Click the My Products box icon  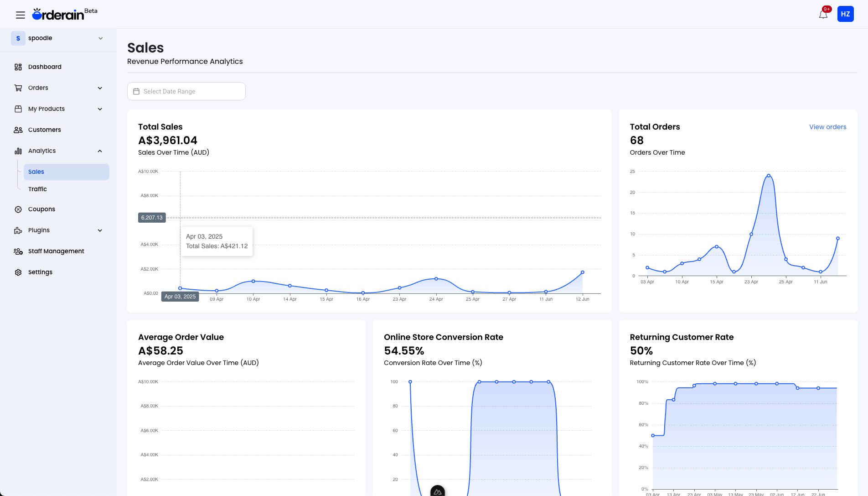click(18, 109)
